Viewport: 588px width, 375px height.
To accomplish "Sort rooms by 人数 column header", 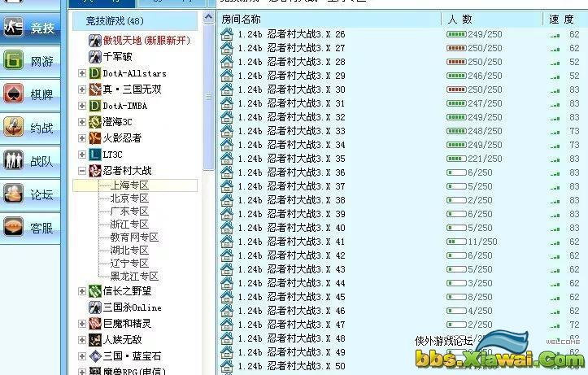I will [x=460, y=19].
